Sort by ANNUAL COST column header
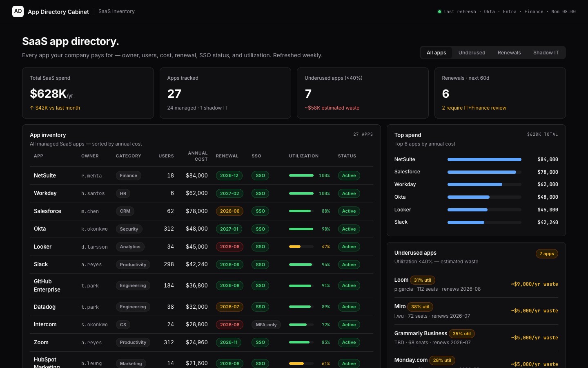Viewport: 588px width, 368px height. (x=198, y=156)
